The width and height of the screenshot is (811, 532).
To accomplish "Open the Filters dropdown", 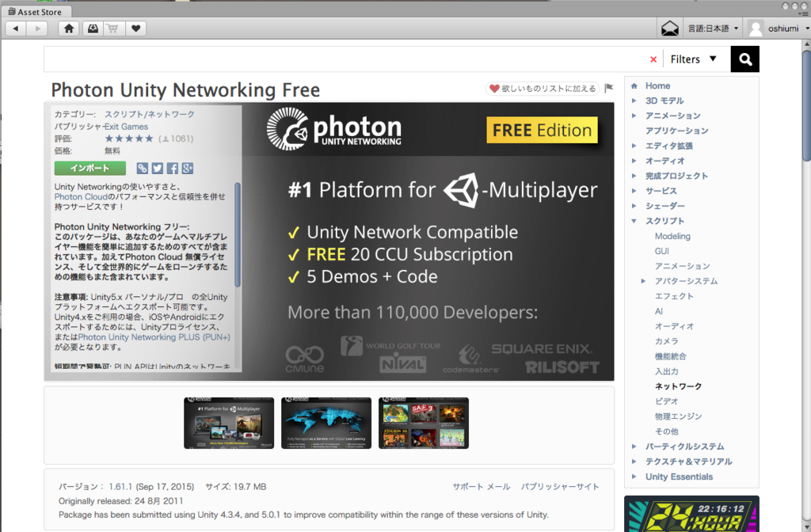I will point(694,59).
